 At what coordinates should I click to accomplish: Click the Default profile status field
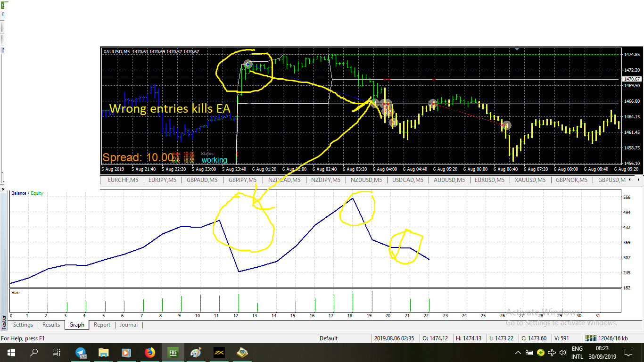coord(329,338)
